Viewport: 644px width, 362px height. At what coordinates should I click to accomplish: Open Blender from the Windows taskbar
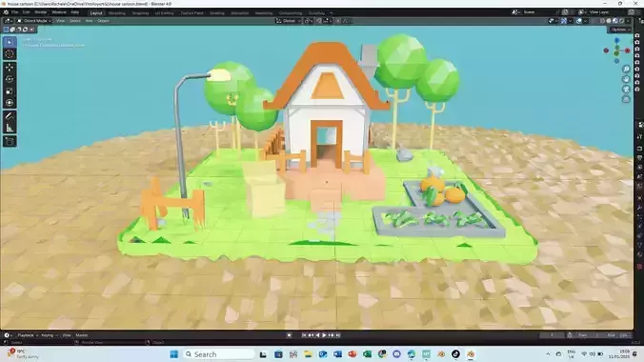tap(471, 354)
